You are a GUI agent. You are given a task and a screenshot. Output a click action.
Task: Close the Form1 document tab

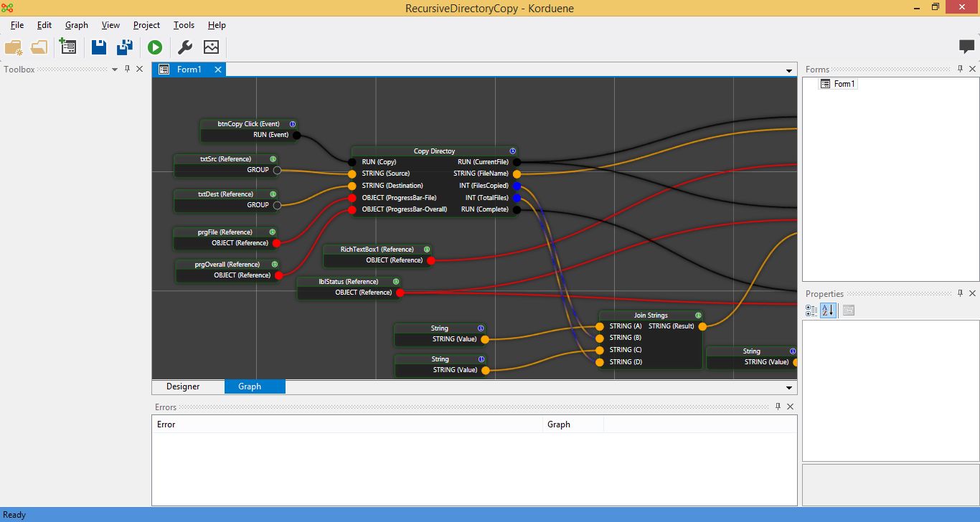(x=217, y=70)
